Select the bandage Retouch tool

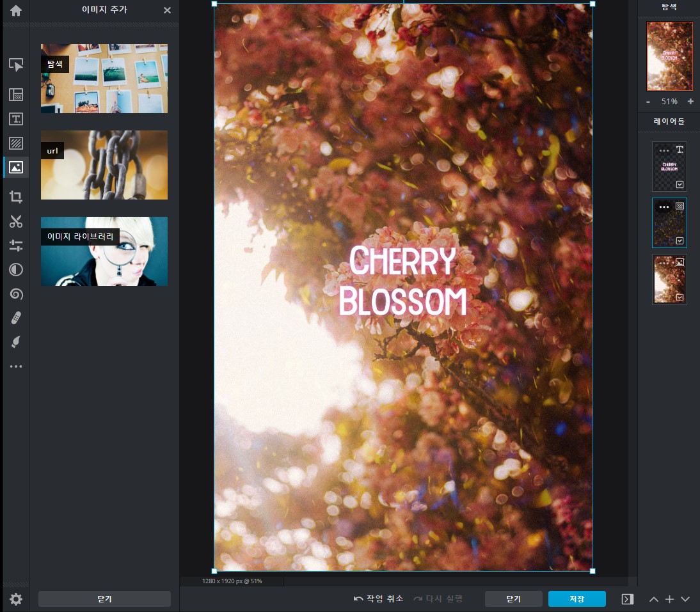[15, 318]
